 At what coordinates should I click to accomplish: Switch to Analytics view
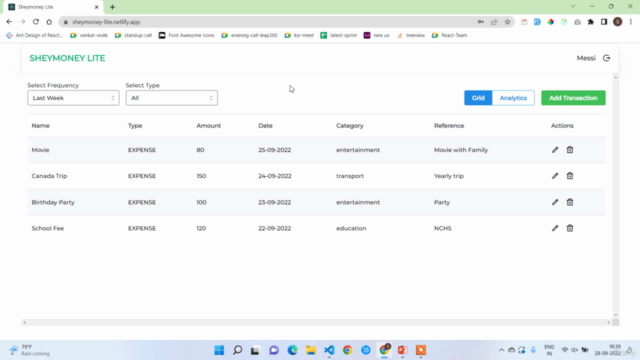(x=513, y=98)
